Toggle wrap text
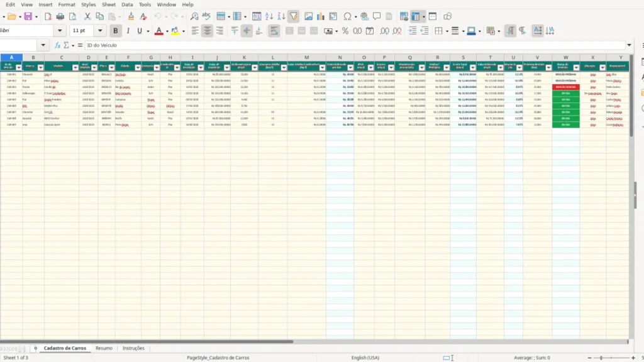The image size is (644, 362). [274, 31]
